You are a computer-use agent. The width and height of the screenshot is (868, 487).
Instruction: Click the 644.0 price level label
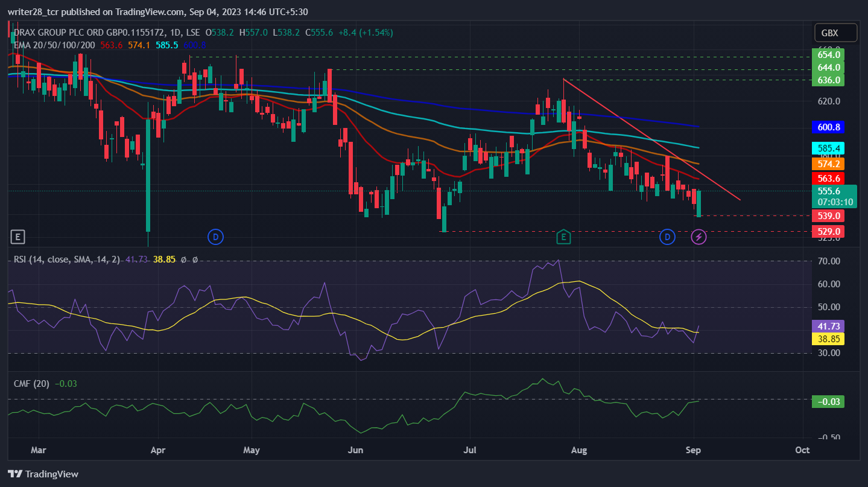[829, 67]
